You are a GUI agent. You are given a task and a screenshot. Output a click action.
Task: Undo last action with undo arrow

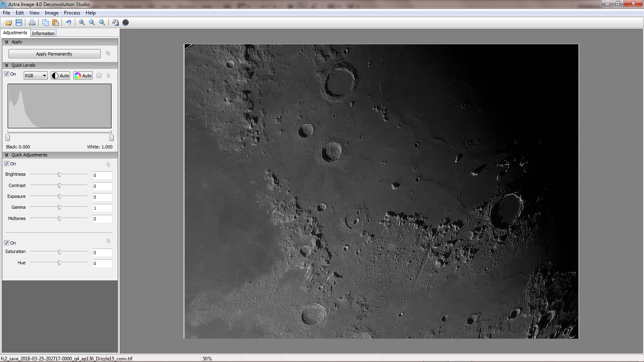click(x=69, y=23)
